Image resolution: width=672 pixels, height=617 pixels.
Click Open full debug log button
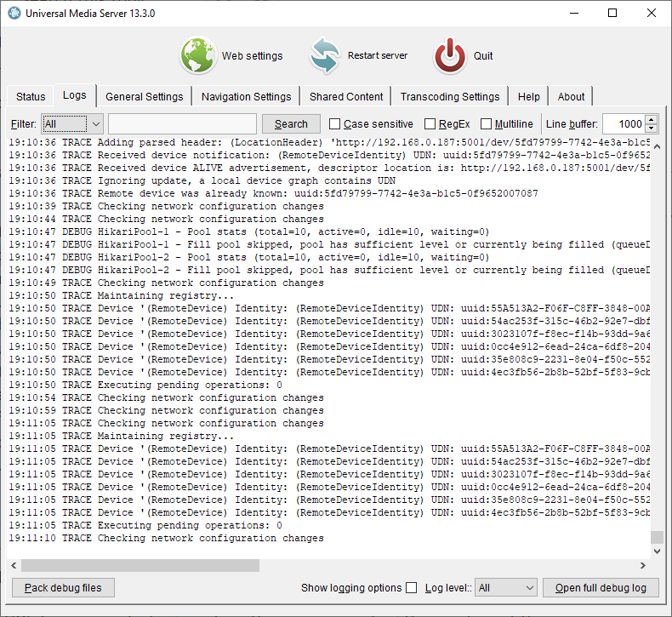[601, 587]
